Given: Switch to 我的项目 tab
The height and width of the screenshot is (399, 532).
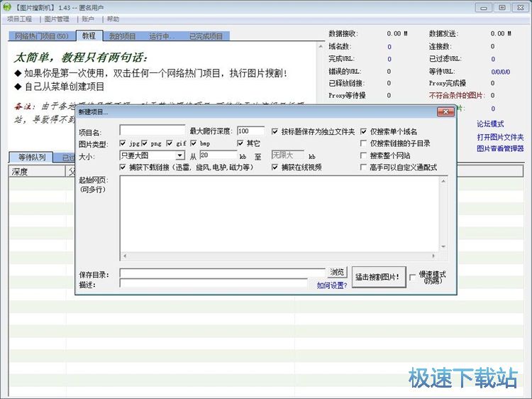Looking at the screenshot, I should click(122, 36).
